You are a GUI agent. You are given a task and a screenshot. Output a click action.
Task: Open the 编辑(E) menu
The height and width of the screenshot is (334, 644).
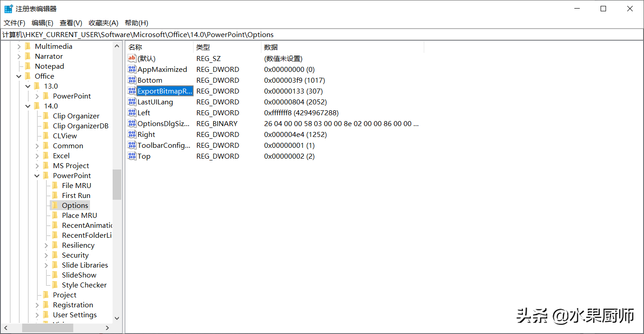43,23
